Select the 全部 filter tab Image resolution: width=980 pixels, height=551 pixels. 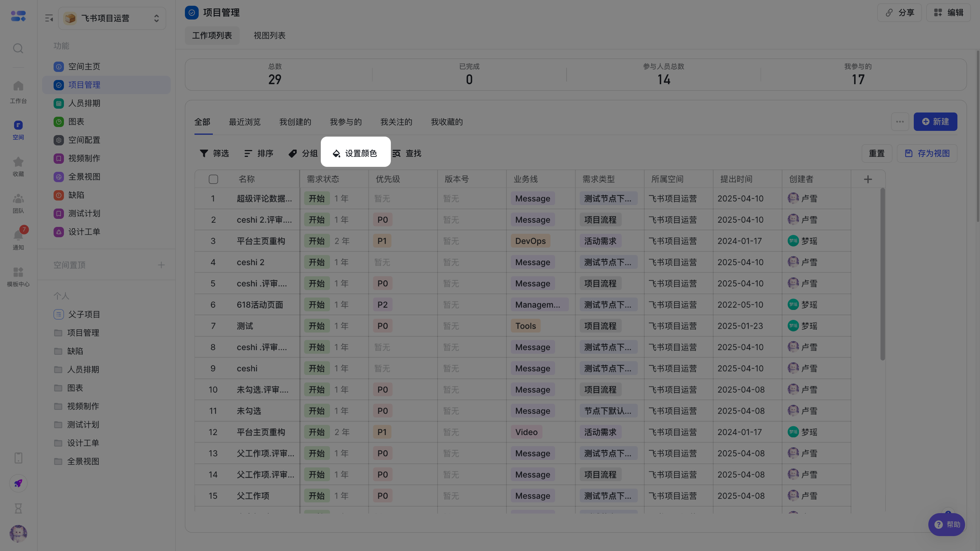(203, 122)
